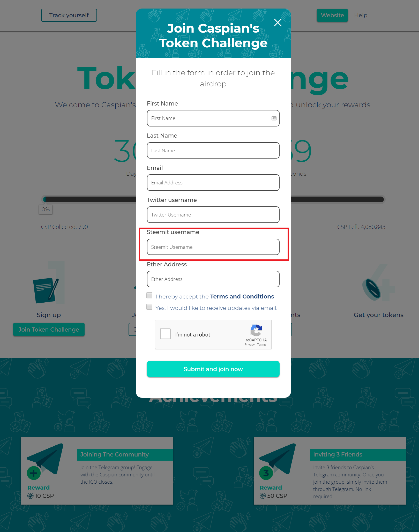Accept the Terms and Conditions checkbox

coord(149,295)
